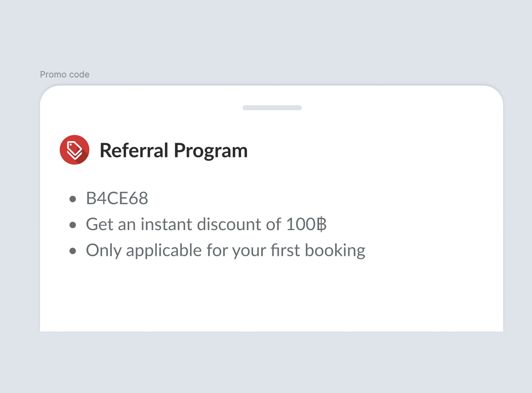Tap the word applicable
Screen dimensions: 532x393
[164, 251]
